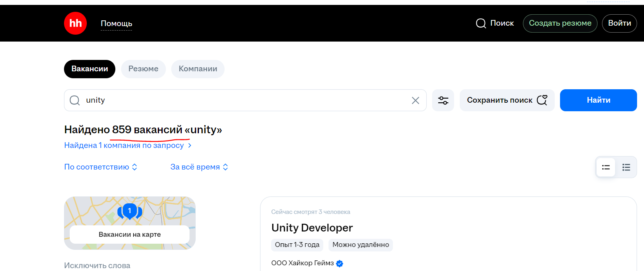Click the search field magnifier icon
This screenshot has height=271, width=644.
75,100
